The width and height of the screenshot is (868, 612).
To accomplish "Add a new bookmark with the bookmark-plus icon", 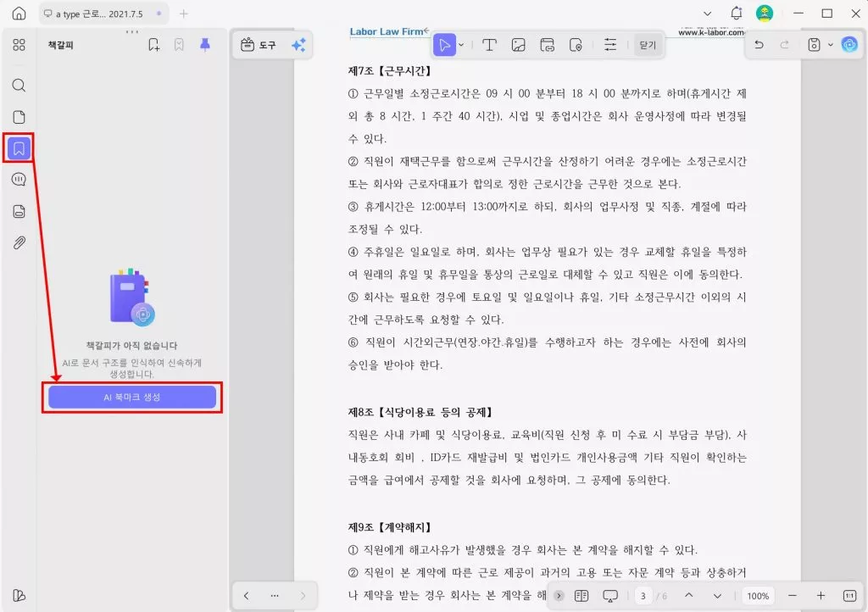I will click(x=153, y=44).
